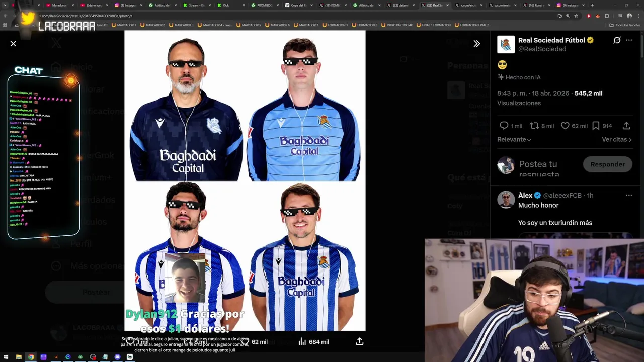Collapse the tweet sidebar using double chevron
This screenshot has height=362, width=644.
tap(476, 44)
